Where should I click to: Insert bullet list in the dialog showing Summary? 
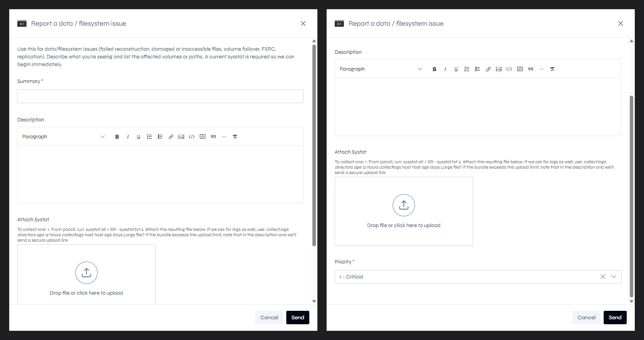160,137
